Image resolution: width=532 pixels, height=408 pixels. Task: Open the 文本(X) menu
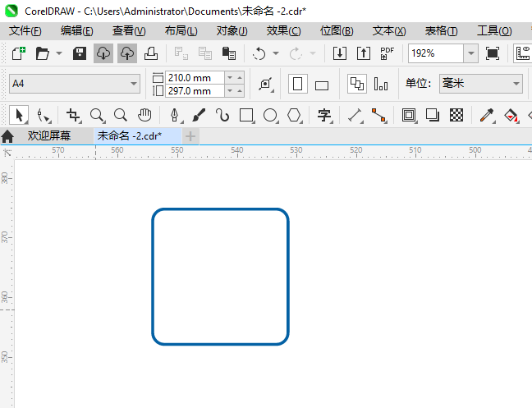coord(389,31)
